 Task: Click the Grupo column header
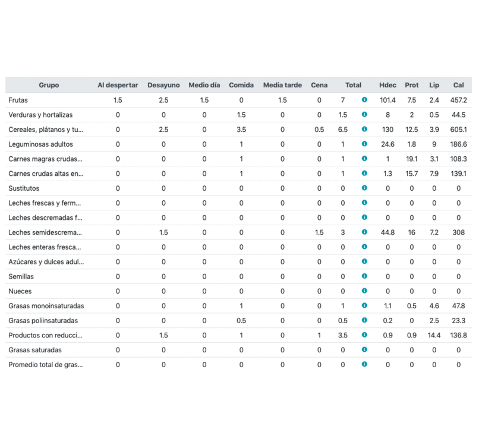pos(49,85)
